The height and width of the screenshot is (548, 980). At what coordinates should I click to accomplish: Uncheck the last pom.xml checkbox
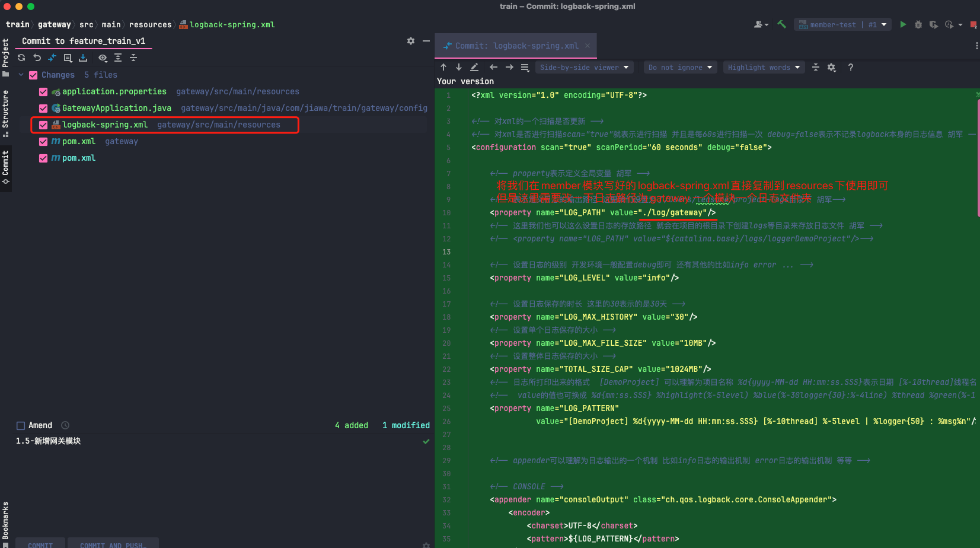click(43, 158)
